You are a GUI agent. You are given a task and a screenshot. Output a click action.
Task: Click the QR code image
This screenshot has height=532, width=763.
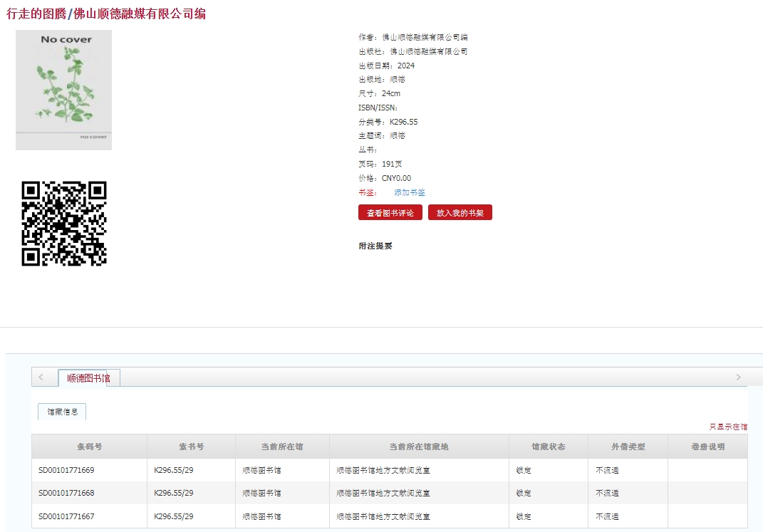click(63, 224)
